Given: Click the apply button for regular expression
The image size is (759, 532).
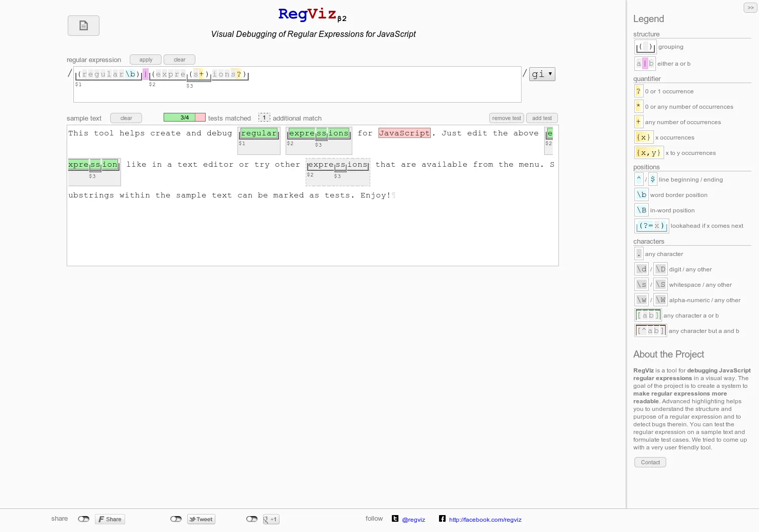Looking at the screenshot, I should (x=146, y=60).
